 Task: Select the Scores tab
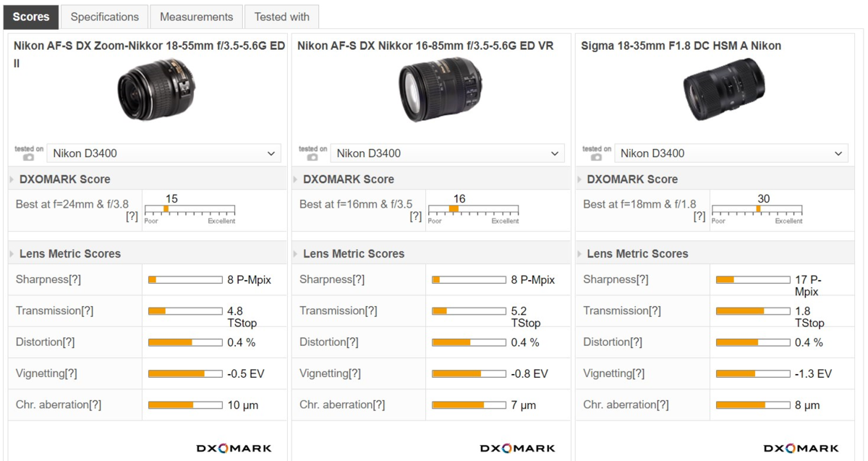click(31, 17)
